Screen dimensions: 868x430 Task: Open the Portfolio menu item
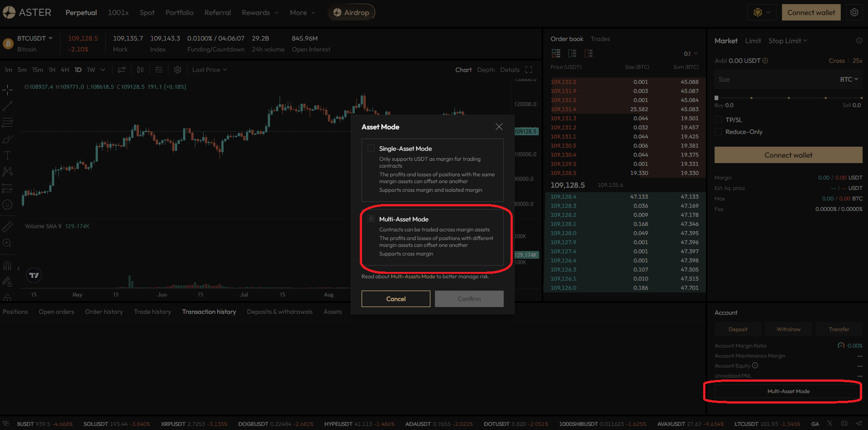pyautogui.click(x=179, y=13)
